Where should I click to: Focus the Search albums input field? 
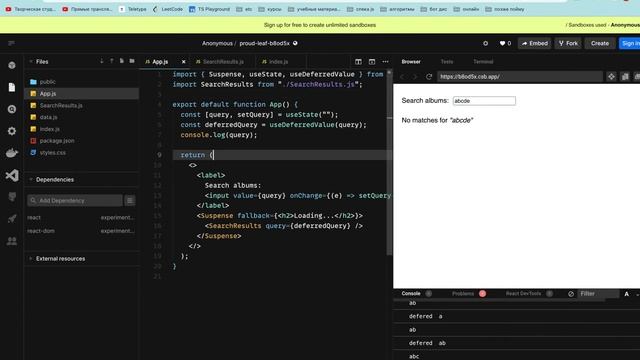[x=484, y=101]
